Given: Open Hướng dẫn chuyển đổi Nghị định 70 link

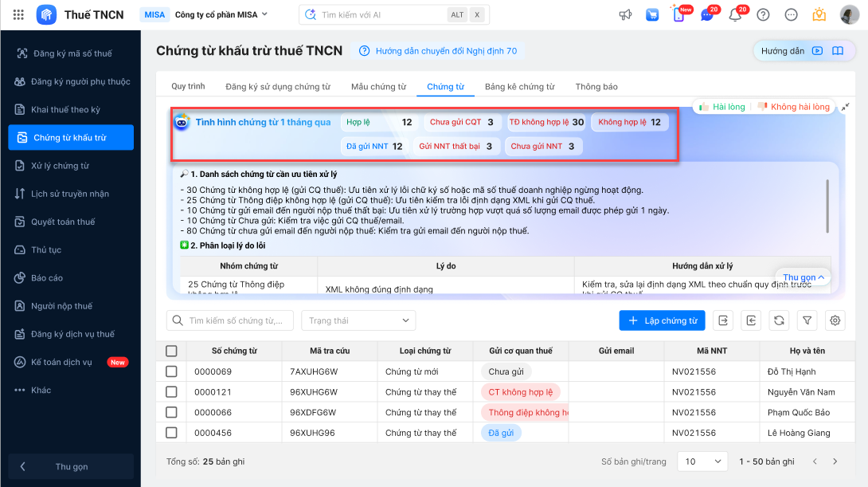Looking at the screenshot, I should pos(439,51).
